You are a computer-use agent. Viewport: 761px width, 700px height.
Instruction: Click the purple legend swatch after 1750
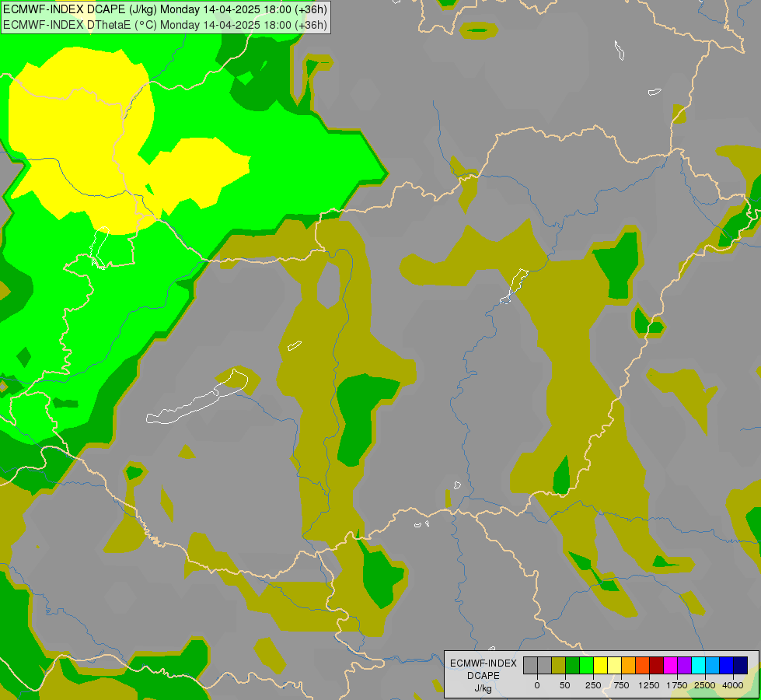click(684, 665)
